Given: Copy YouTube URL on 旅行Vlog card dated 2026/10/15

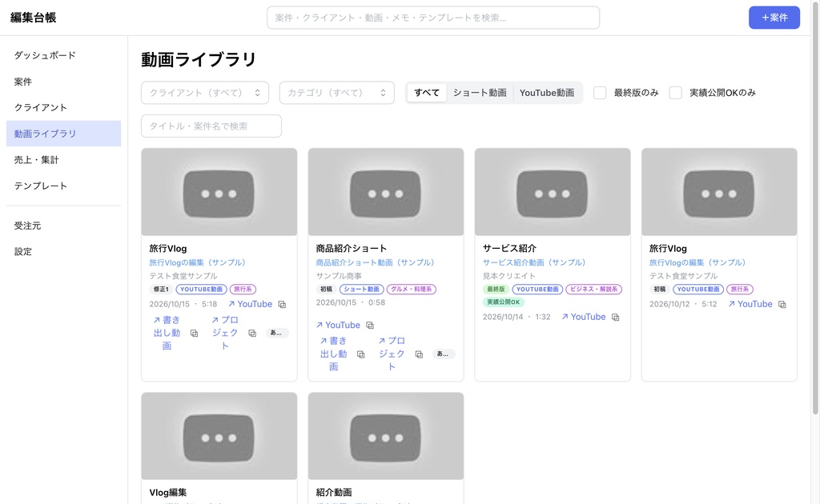Looking at the screenshot, I should point(282,305).
